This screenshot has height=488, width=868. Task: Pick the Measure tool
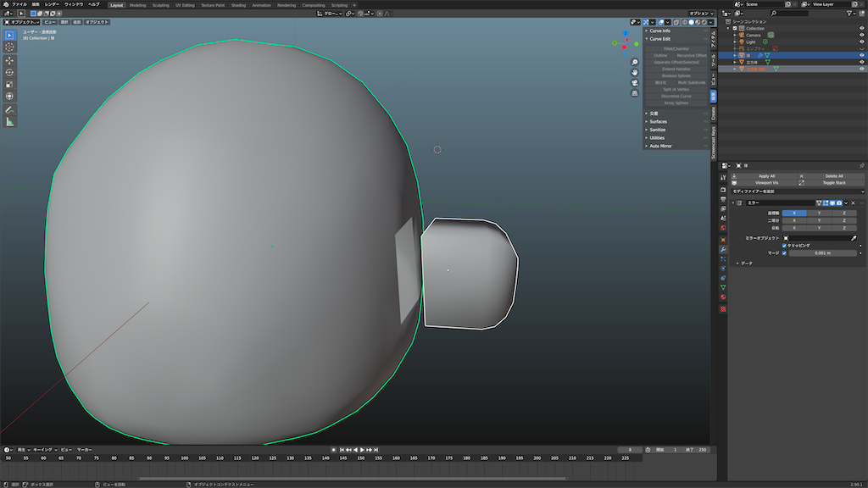[x=9, y=122]
